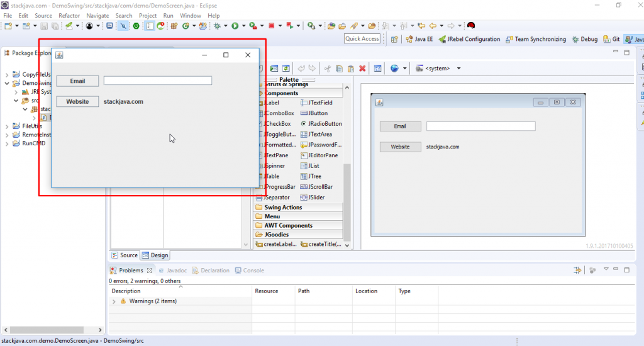Click the paste icon in designer toolbar
644x346 pixels.
(x=351, y=69)
